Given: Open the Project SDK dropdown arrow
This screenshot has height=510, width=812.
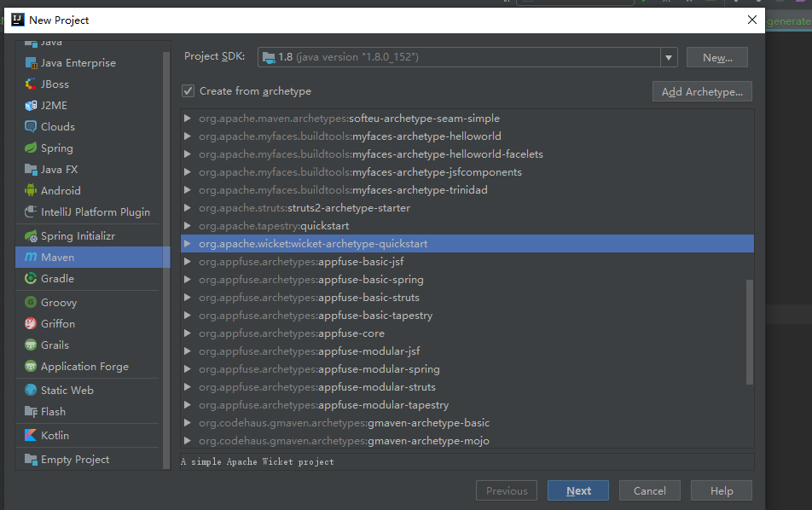Looking at the screenshot, I should [x=669, y=57].
